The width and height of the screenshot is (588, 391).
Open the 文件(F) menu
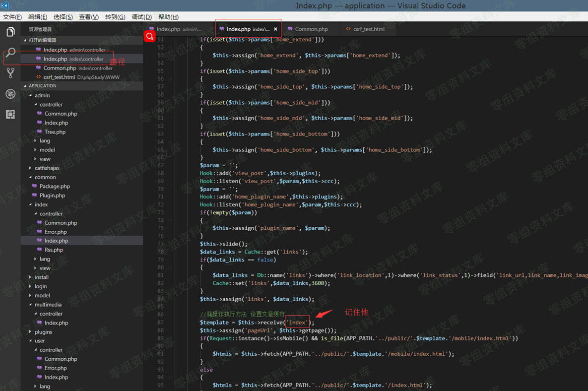point(12,17)
